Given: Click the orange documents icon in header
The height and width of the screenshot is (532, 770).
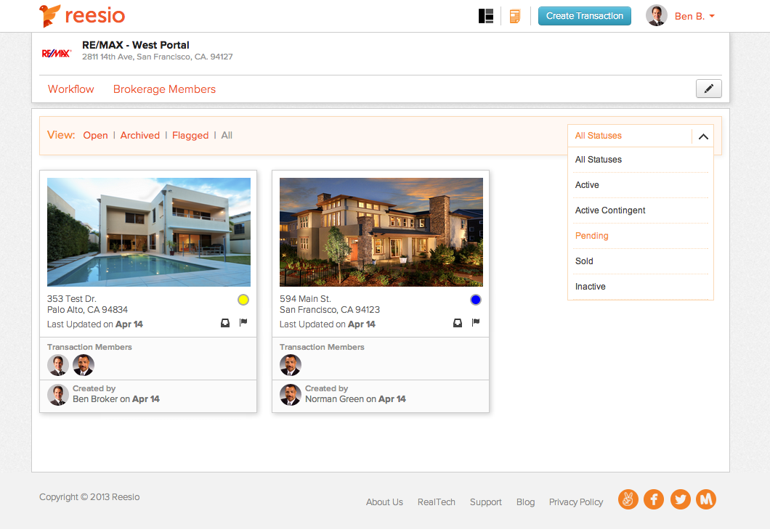Looking at the screenshot, I should pyautogui.click(x=515, y=16).
